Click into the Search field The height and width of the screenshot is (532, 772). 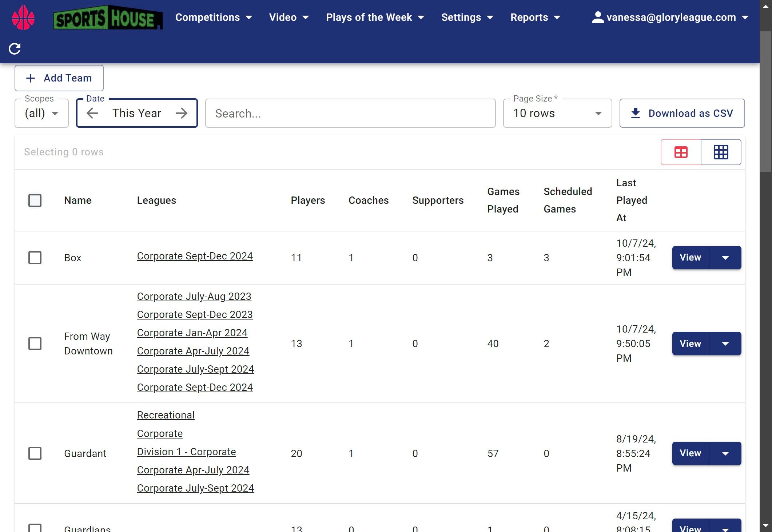click(350, 113)
